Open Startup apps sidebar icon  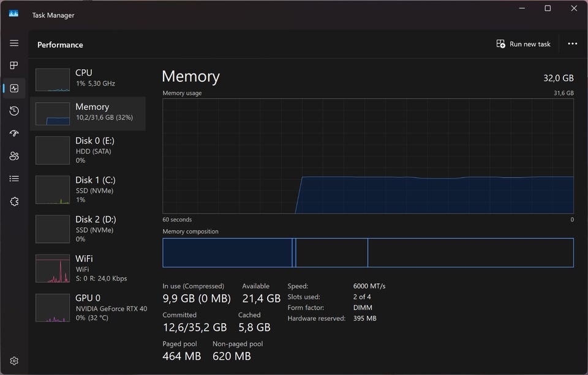(x=14, y=133)
